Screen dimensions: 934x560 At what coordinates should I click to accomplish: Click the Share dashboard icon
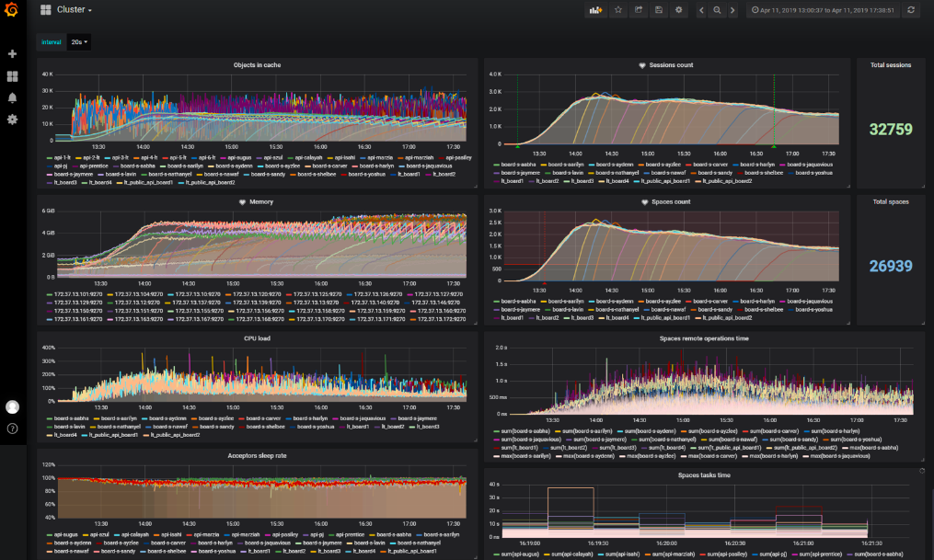pos(639,10)
